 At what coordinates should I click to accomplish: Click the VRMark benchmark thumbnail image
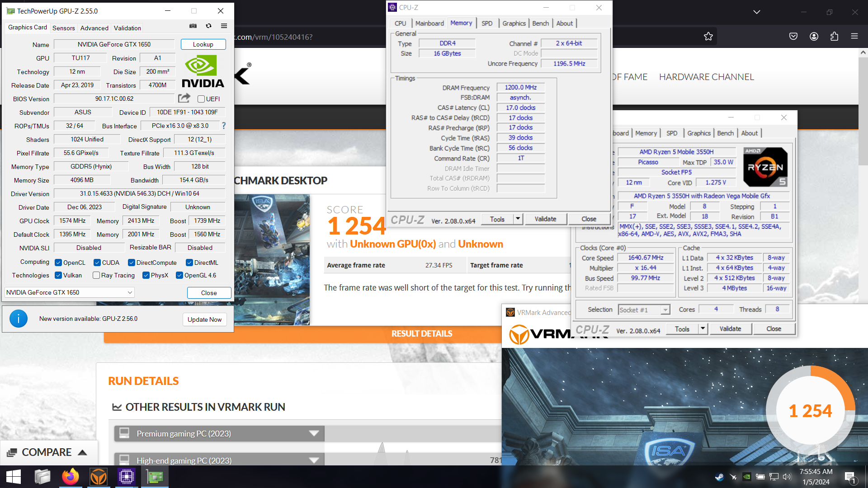tap(272, 260)
